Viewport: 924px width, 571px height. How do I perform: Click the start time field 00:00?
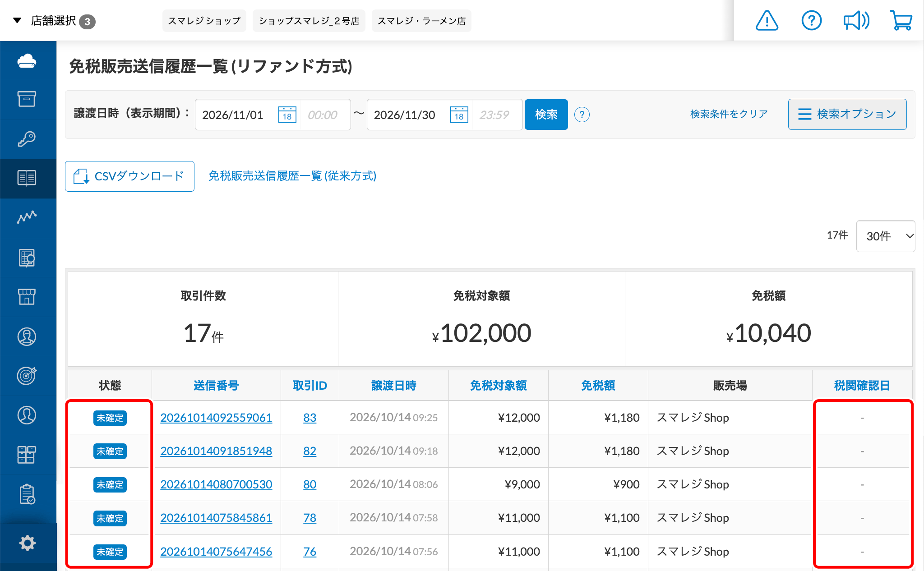point(325,115)
